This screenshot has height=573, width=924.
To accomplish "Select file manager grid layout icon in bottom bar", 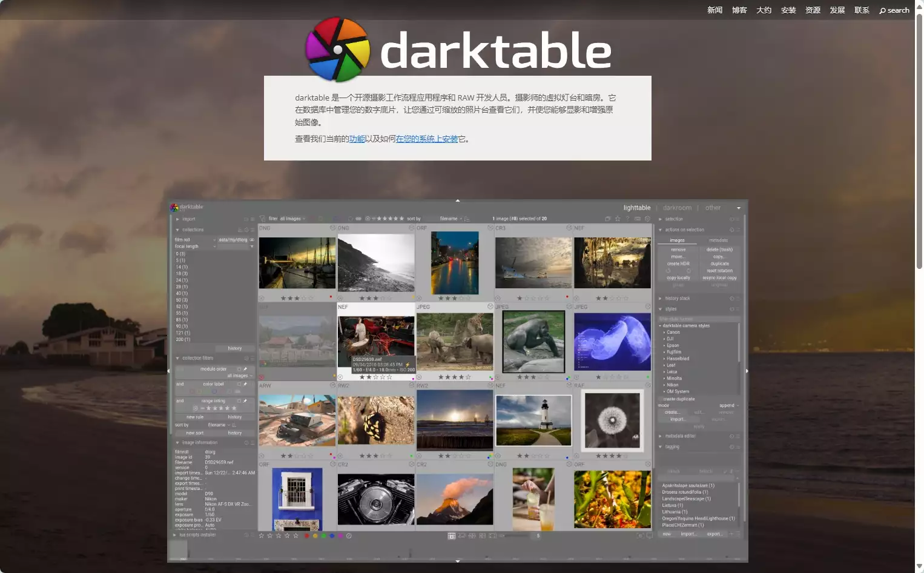I will pyautogui.click(x=452, y=535).
